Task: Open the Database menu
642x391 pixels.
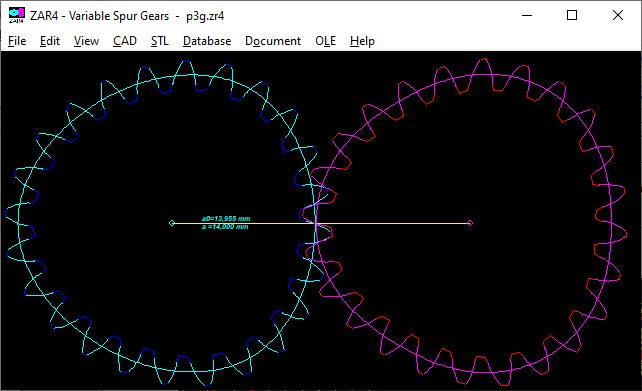Action: click(207, 41)
